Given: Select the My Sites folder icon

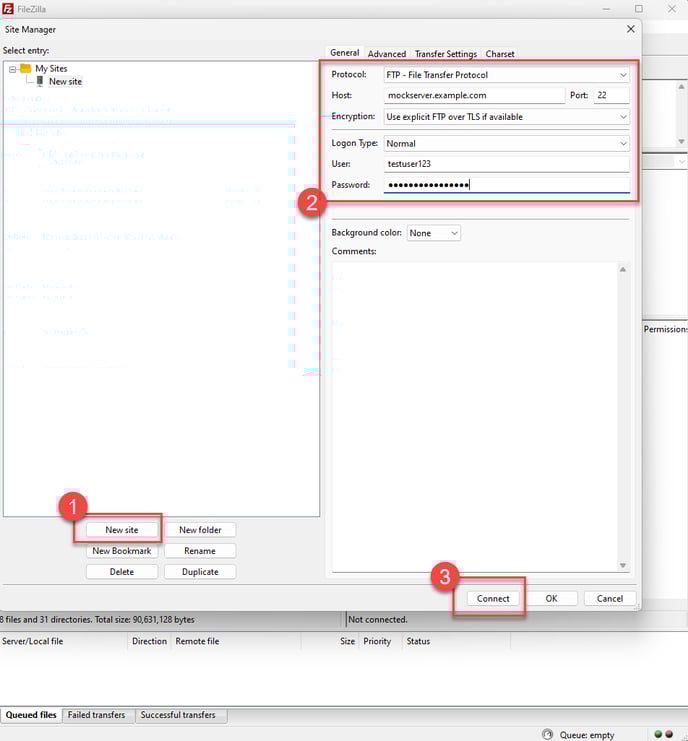Looking at the screenshot, I should [26, 69].
